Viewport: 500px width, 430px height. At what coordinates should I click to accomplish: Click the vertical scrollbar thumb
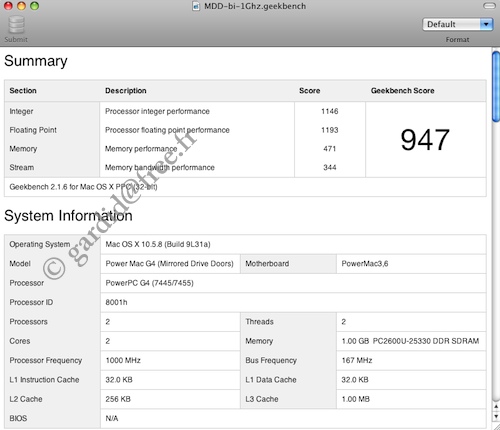click(x=496, y=87)
